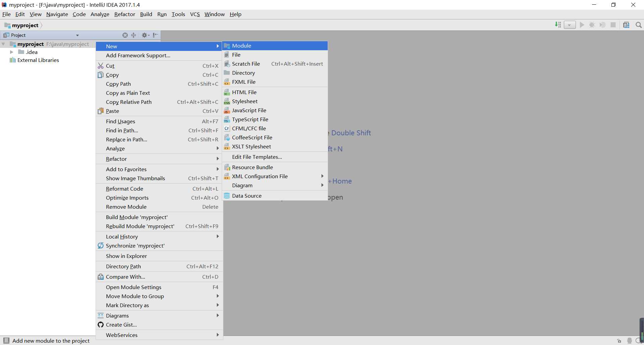The image size is (644, 345).
Task: Open the Project Structure icon
Action: 626,25
